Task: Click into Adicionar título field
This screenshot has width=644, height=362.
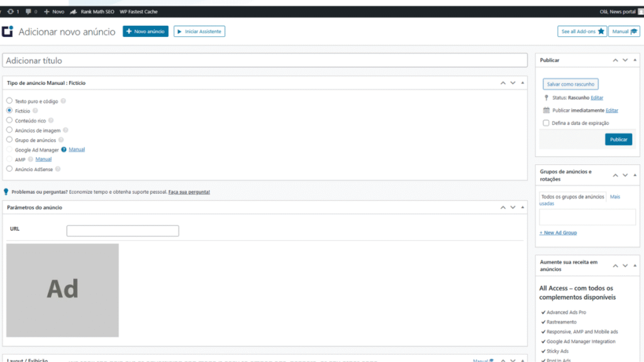Action: point(265,60)
